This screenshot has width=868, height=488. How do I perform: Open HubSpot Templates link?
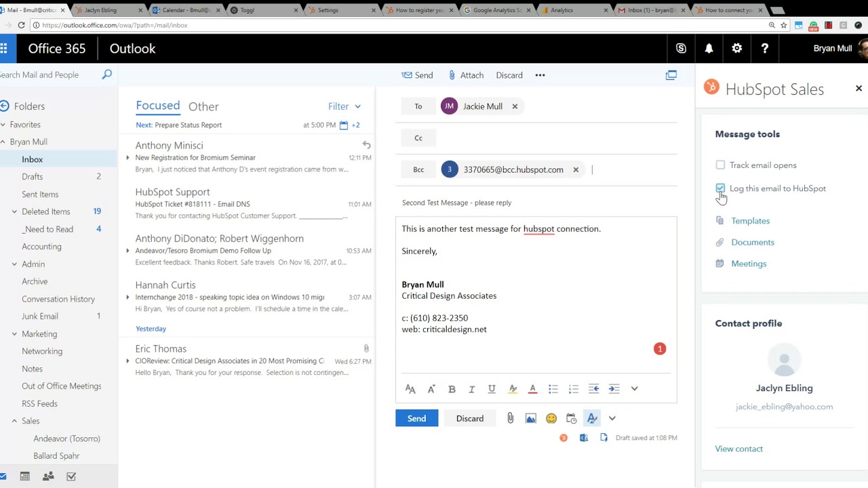[750, 221]
